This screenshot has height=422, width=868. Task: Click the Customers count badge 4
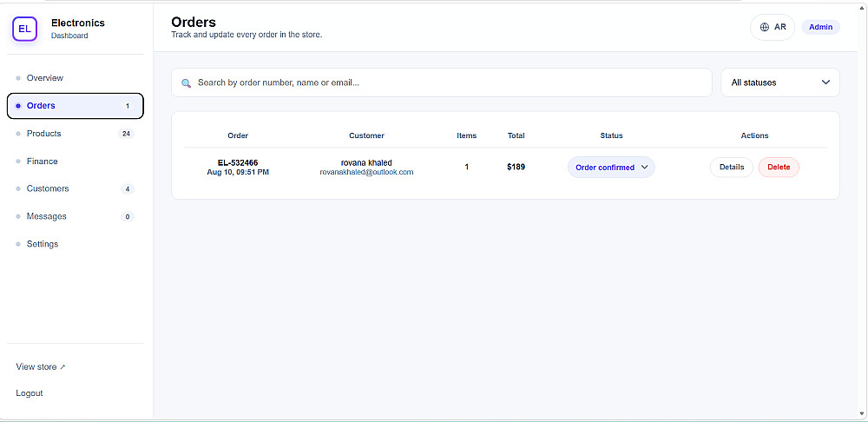(x=128, y=188)
